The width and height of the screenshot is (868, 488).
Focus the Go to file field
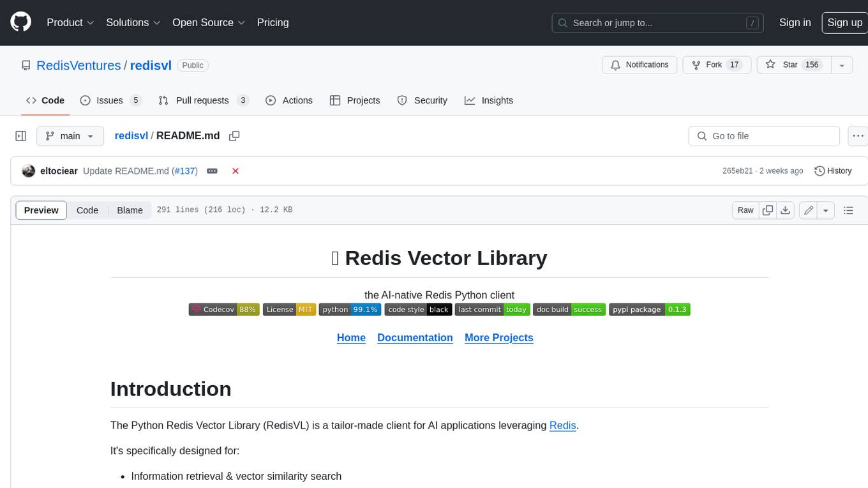pos(771,136)
